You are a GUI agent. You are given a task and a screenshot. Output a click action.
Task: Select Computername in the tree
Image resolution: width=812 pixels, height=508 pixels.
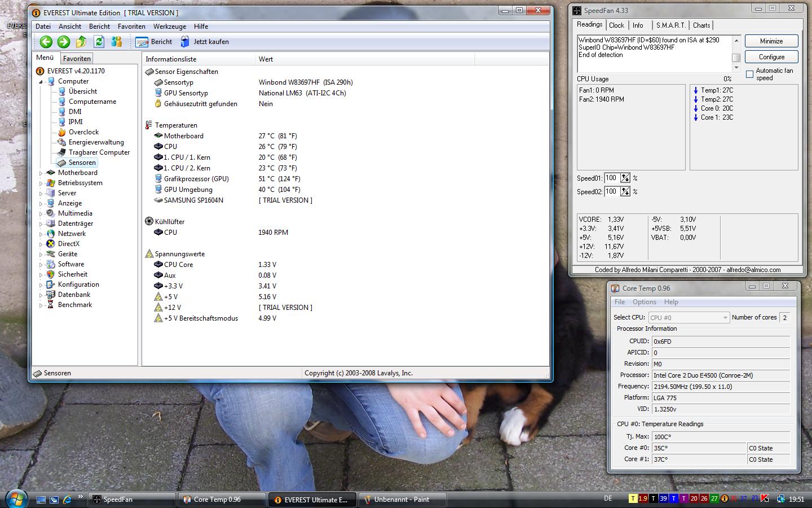click(92, 102)
